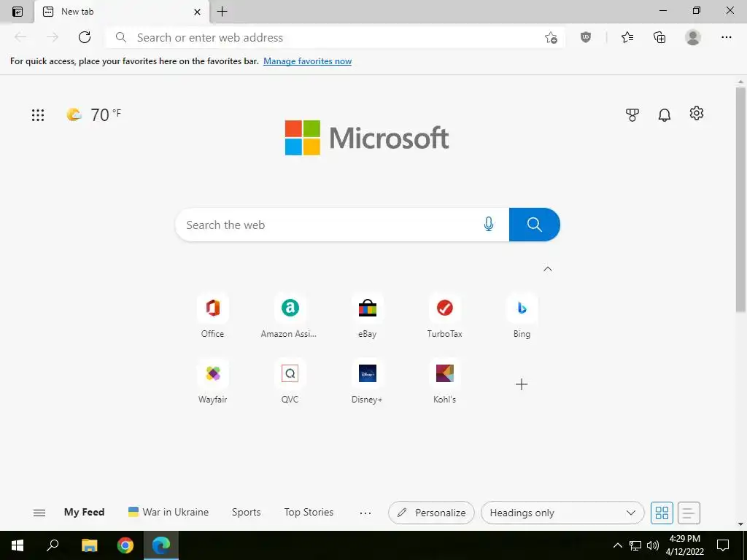Image resolution: width=747 pixels, height=560 pixels.
Task: Refresh the current page
Action: point(85,37)
